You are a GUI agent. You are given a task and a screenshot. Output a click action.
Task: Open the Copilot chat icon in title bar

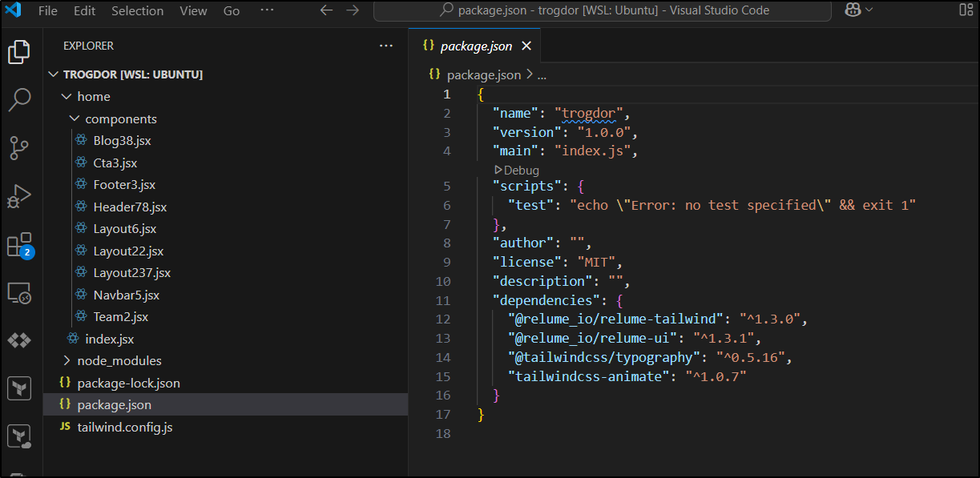pos(851,10)
